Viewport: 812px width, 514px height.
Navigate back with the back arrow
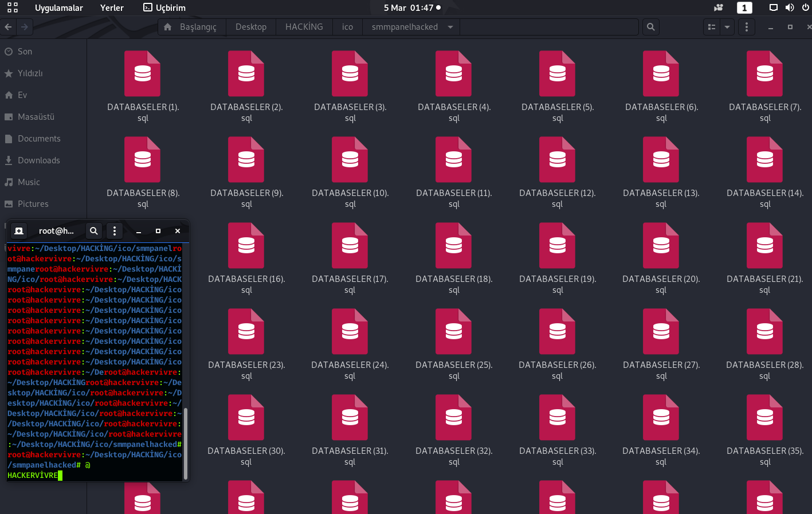[x=8, y=27]
